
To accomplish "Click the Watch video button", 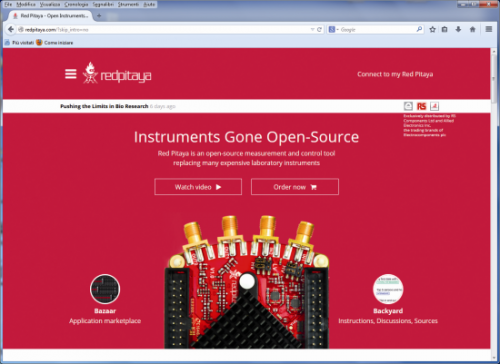I will [198, 187].
